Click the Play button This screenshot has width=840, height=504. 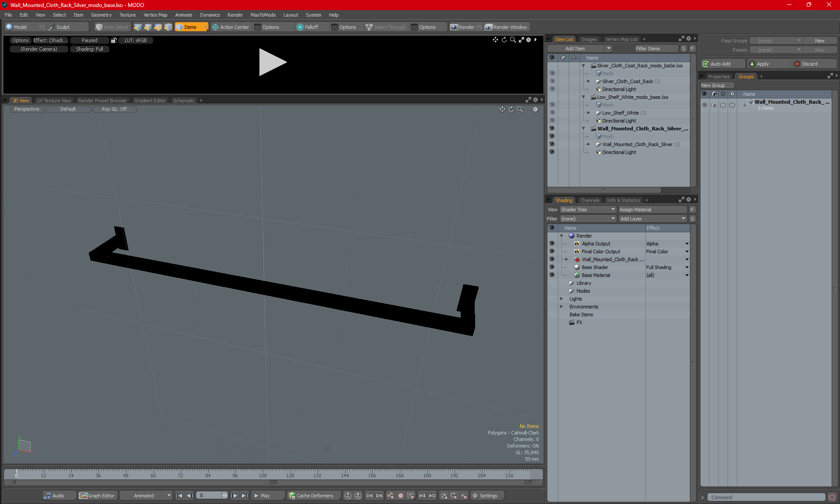pyautogui.click(x=268, y=496)
